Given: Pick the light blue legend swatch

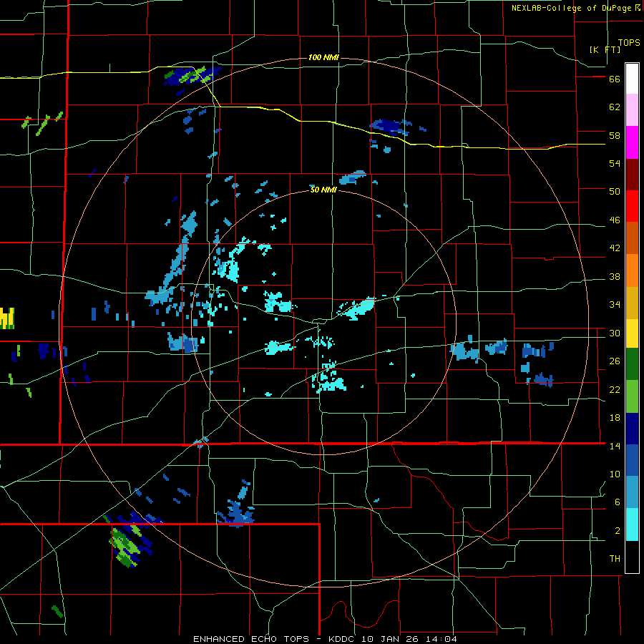Looking at the screenshot, I should click(632, 492).
